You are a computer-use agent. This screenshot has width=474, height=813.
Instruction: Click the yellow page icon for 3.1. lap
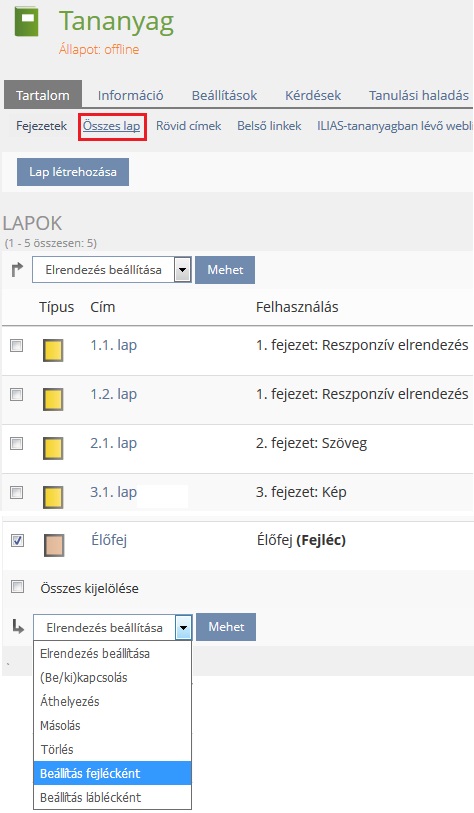click(53, 497)
